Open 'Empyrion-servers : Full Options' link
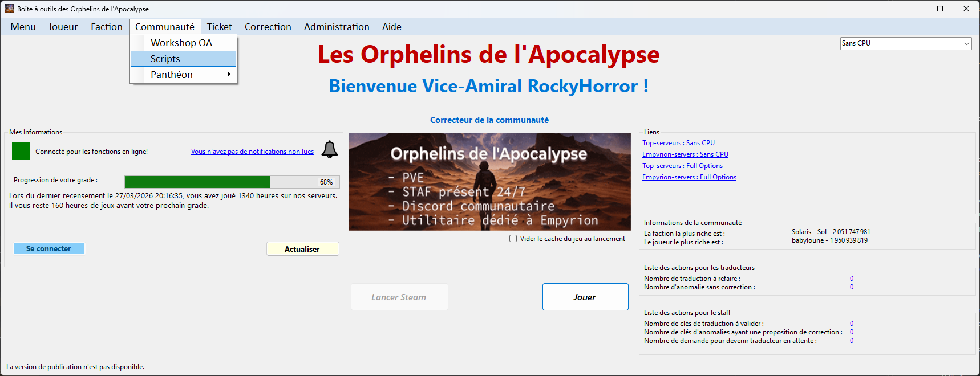 coord(689,177)
